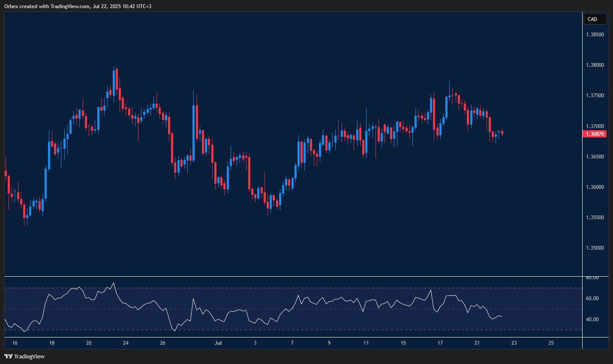
Task: Click date 11 on the time axis
Action: point(366,343)
